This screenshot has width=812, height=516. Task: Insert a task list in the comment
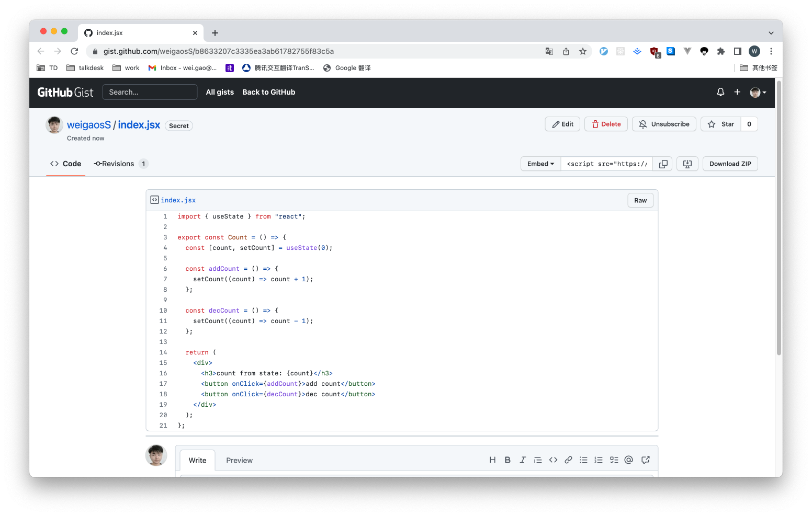pos(614,460)
